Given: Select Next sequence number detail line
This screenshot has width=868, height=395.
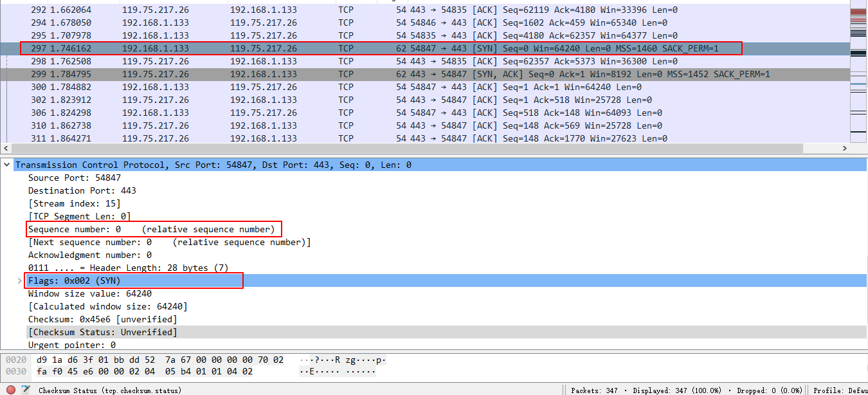Looking at the screenshot, I should coord(170,242).
